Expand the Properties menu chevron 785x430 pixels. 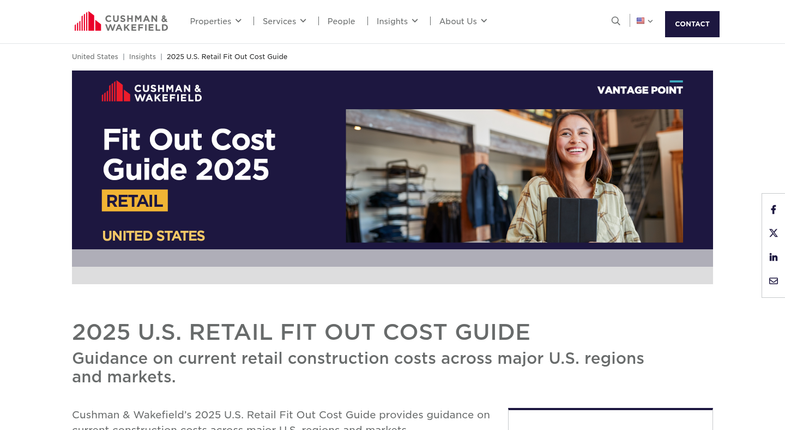(x=238, y=21)
